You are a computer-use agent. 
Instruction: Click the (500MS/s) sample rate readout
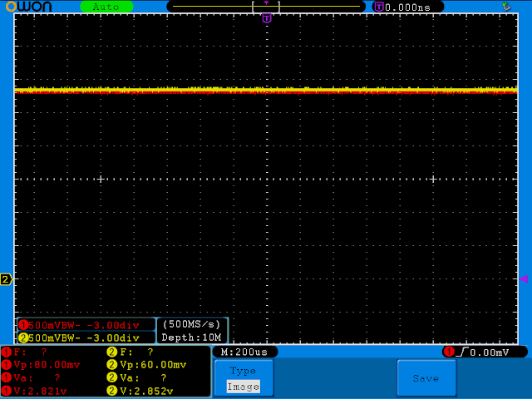click(192, 324)
